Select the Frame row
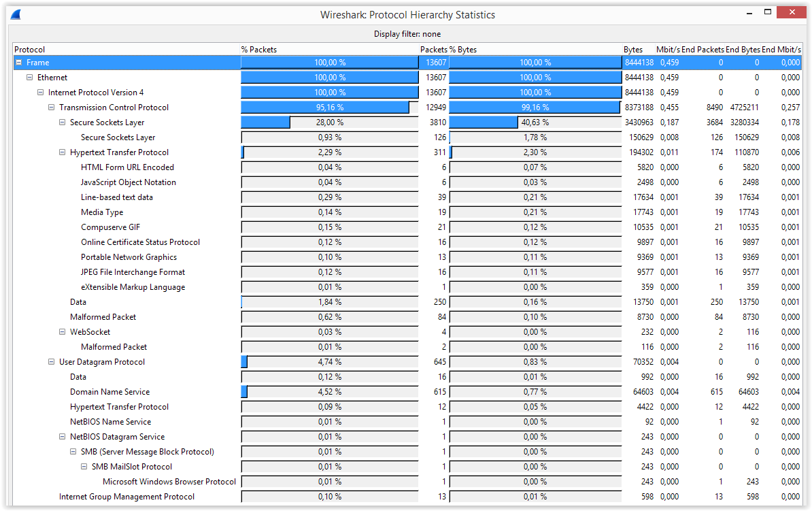 coord(407,62)
